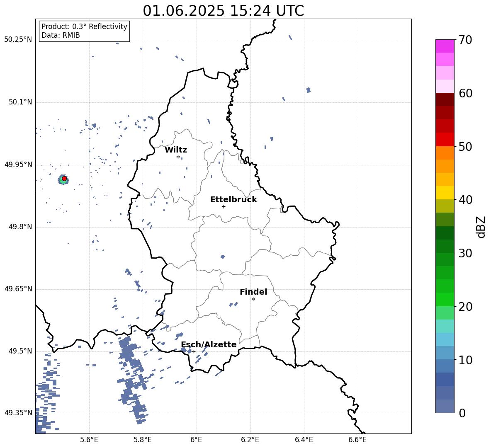Click the Wiltz city label
The image size is (491, 448).
176,150
